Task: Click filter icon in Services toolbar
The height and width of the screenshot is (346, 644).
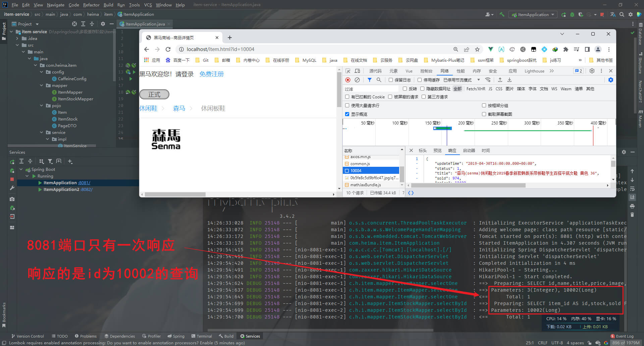Action: [x=50, y=161]
